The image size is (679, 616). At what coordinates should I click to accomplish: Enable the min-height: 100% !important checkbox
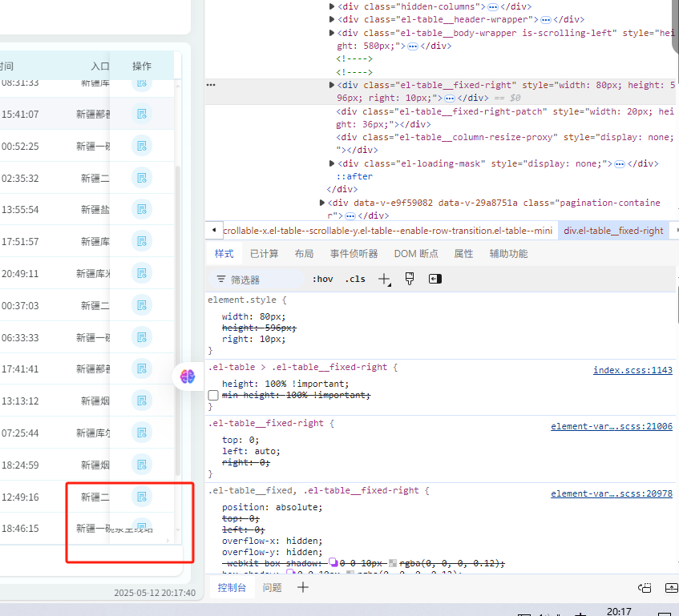pyautogui.click(x=213, y=396)
